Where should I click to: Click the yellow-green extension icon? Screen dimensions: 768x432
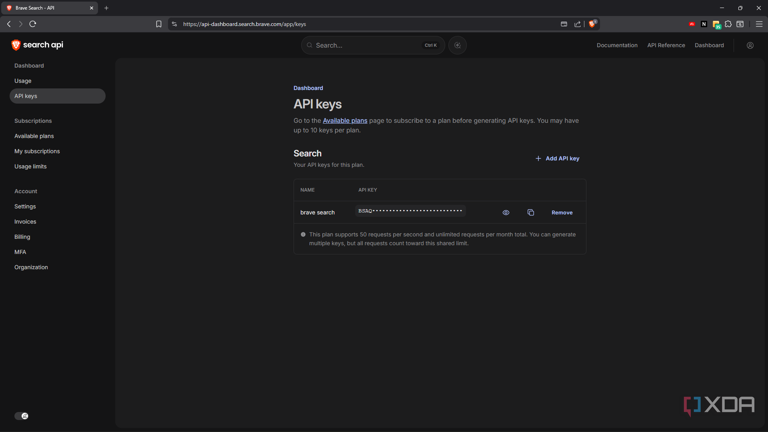717,24
